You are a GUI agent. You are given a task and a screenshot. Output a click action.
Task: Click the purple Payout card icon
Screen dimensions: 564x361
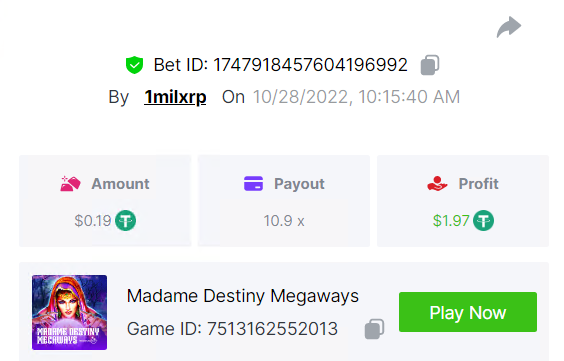pyautogui.click(x=253, y=183)
